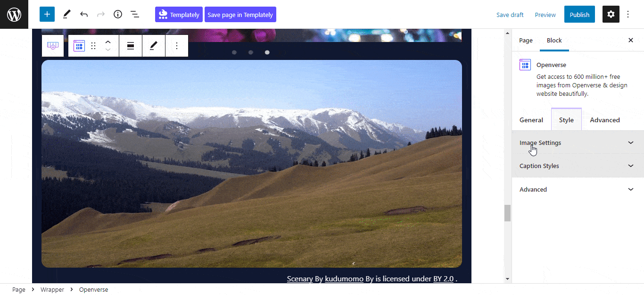Open block toolbar three-dots options
644x295 pixels.
pyautogui.click(x=177, y=46)
